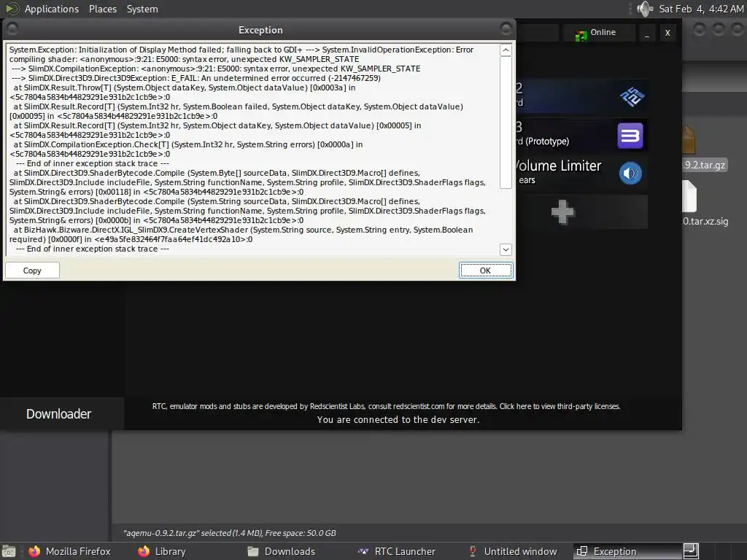Click exception scrollbar up arrow

click(x=506, y=50)
